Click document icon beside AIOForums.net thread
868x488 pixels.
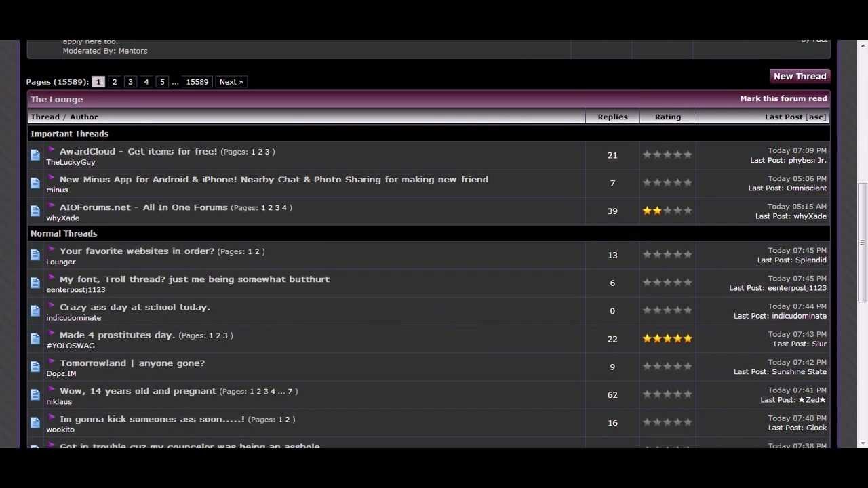pos(35,211)
